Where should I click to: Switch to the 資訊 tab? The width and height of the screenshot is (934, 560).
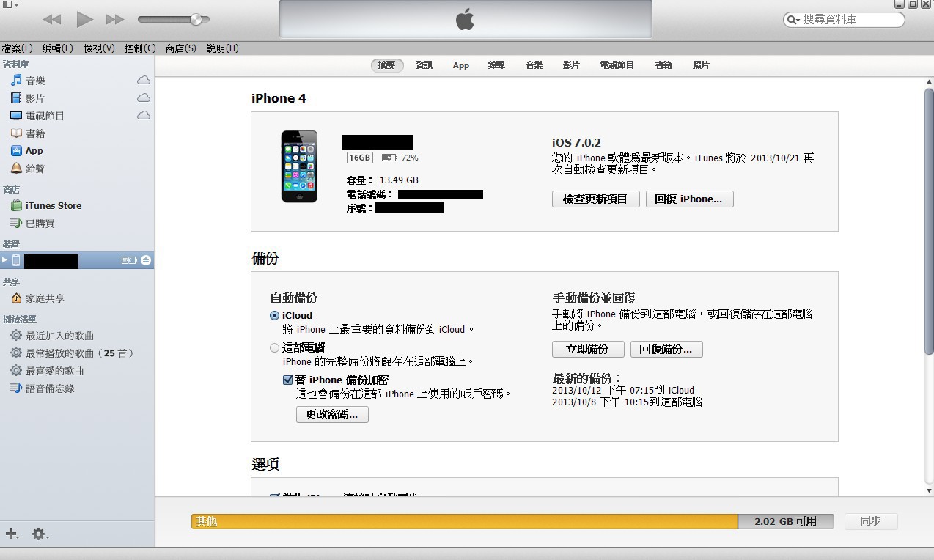[x=424, y=65]
